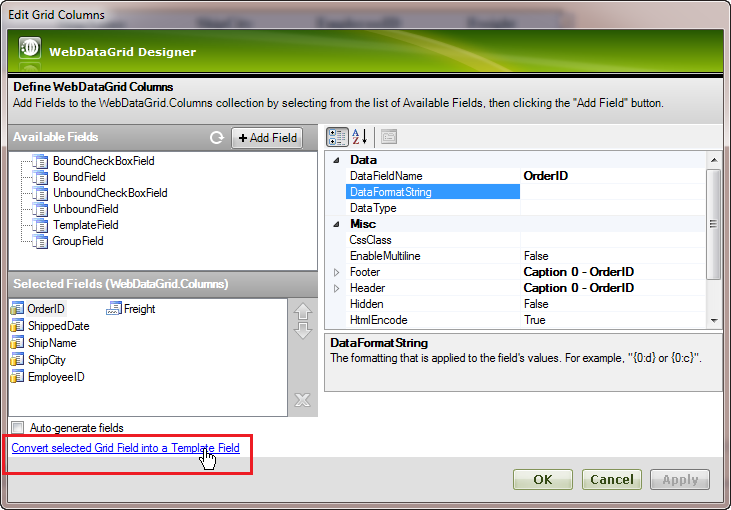
Task: Move selected field up with arrow icon
Action: pyautogui.click(x=303, y=313)
